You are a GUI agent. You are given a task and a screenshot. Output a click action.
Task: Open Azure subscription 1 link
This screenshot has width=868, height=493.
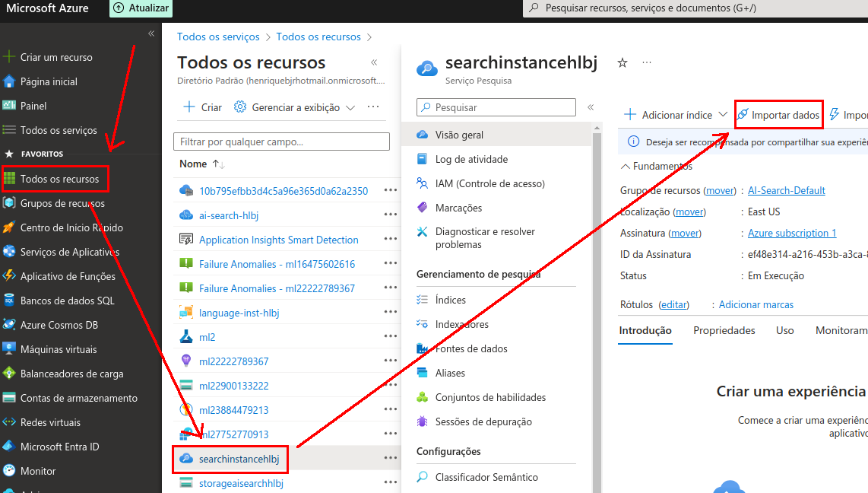(791, 234)
